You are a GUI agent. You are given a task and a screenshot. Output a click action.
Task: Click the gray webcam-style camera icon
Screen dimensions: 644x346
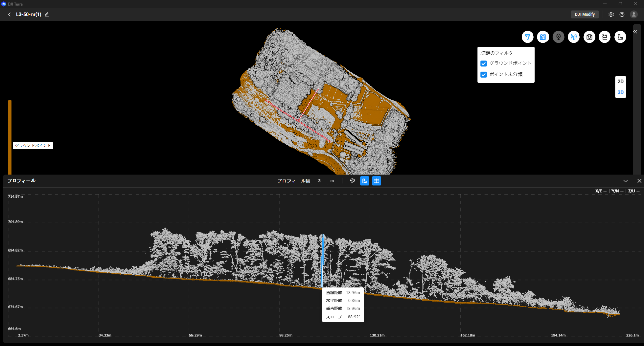(558, 37)
